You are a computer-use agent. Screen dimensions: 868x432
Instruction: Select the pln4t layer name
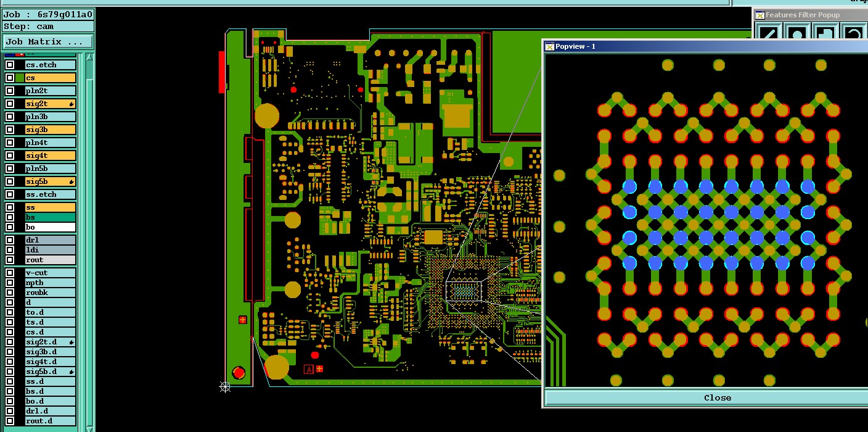(x=51, y=143)
